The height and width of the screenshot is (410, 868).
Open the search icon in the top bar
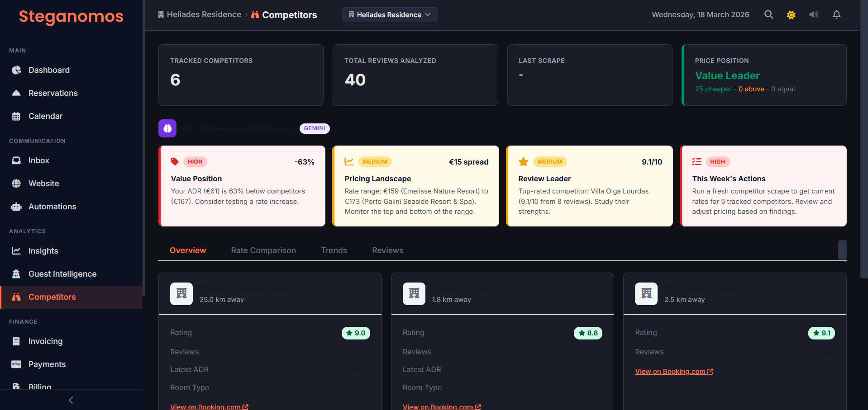point(768,14)
